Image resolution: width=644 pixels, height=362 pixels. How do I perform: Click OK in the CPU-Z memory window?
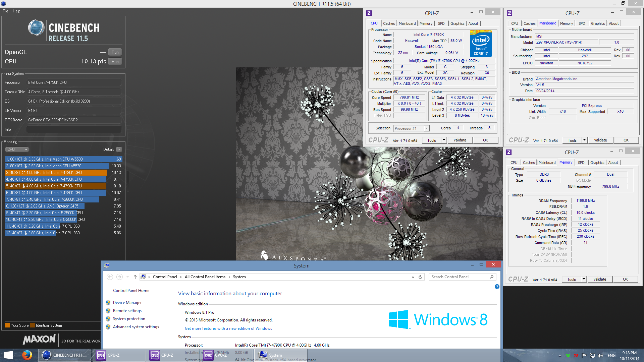625,279
